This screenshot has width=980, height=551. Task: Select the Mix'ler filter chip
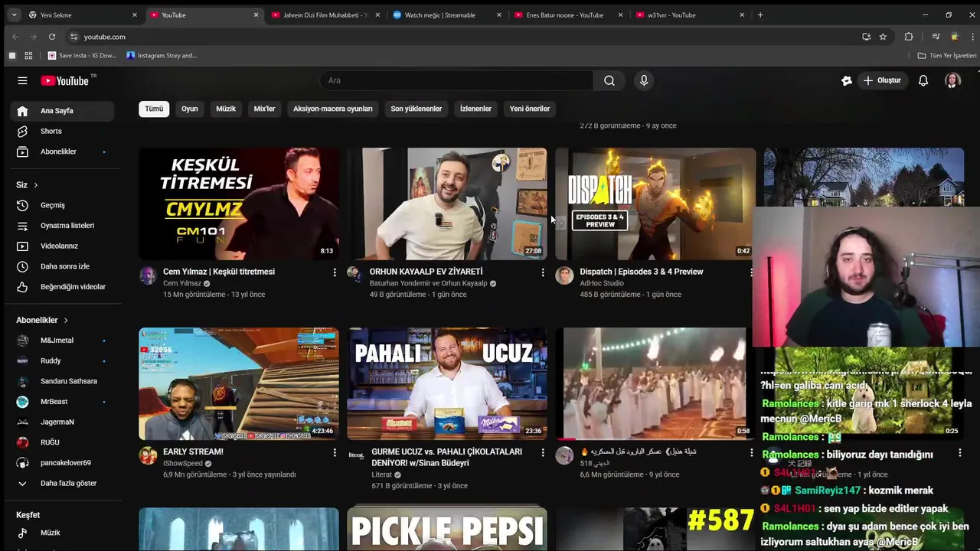click(264, 109)
